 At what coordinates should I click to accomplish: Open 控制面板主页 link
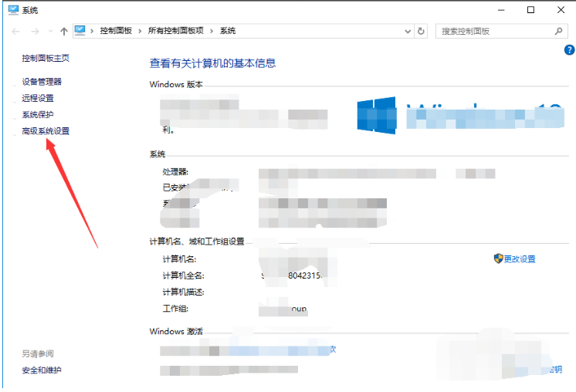pyautogui.click(x=46, y=58)
